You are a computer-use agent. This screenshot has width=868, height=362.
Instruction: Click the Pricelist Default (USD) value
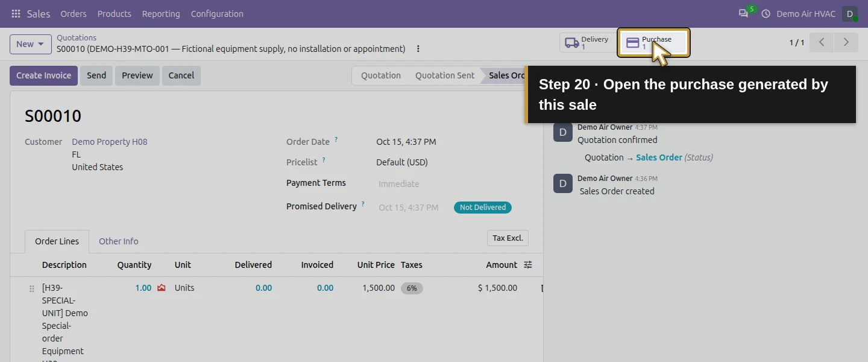402,162
